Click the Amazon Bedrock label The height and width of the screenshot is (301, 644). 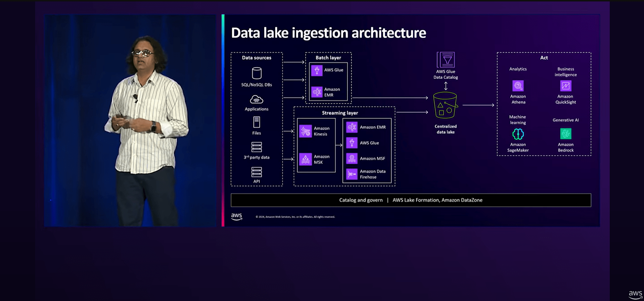pyautogui.click(x=566, y=147)
